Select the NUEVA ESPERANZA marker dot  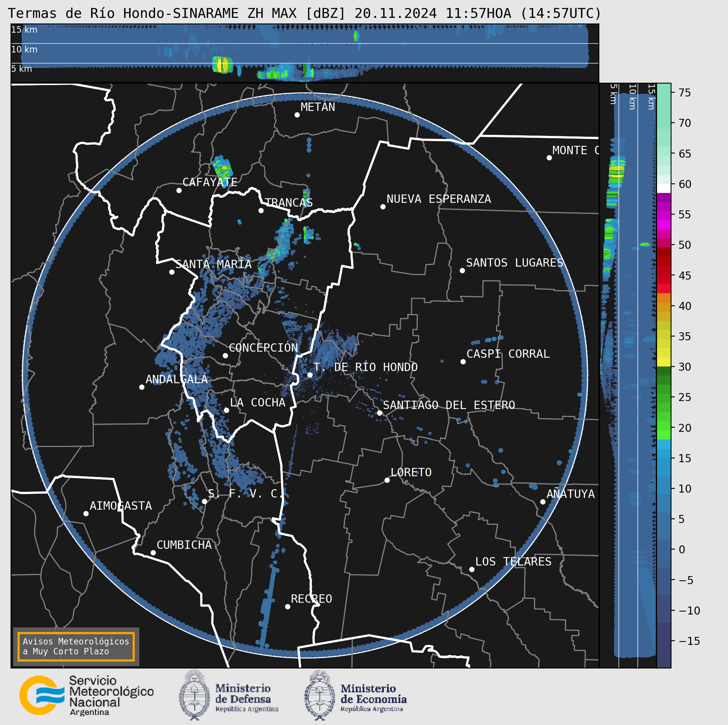coord(383,207)
